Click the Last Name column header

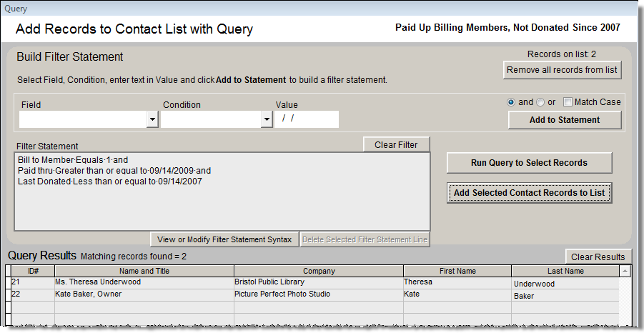565,271
